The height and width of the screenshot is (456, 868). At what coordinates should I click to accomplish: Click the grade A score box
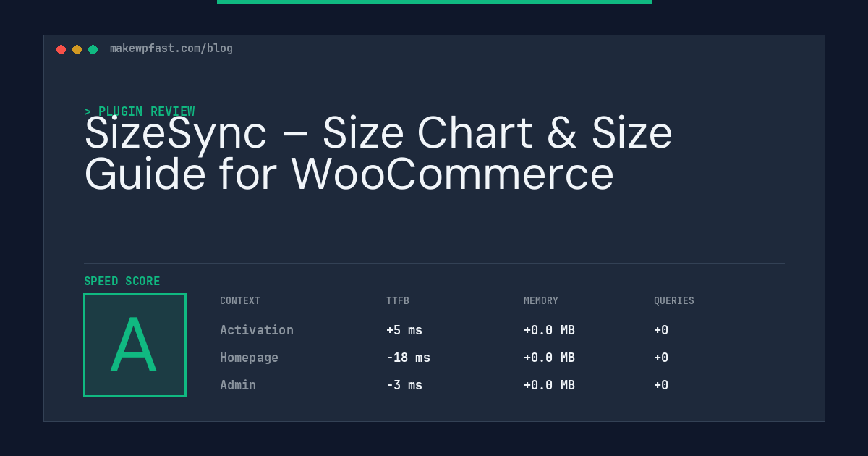tap(135, 345)
